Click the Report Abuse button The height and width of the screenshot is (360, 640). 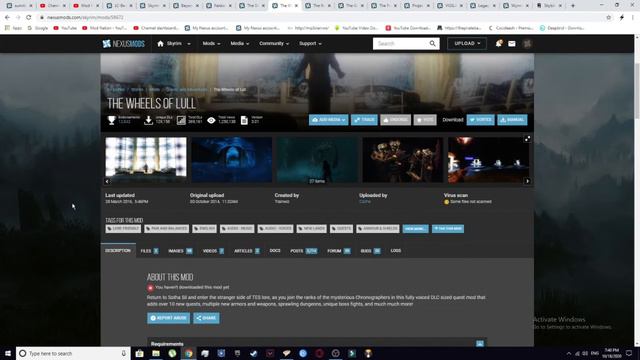[x=169, y=318]
